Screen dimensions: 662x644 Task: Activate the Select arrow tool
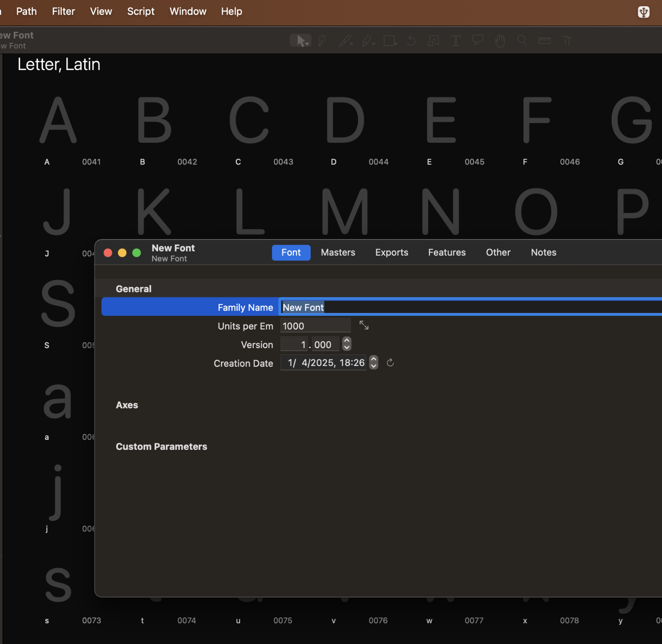(301, 41)
